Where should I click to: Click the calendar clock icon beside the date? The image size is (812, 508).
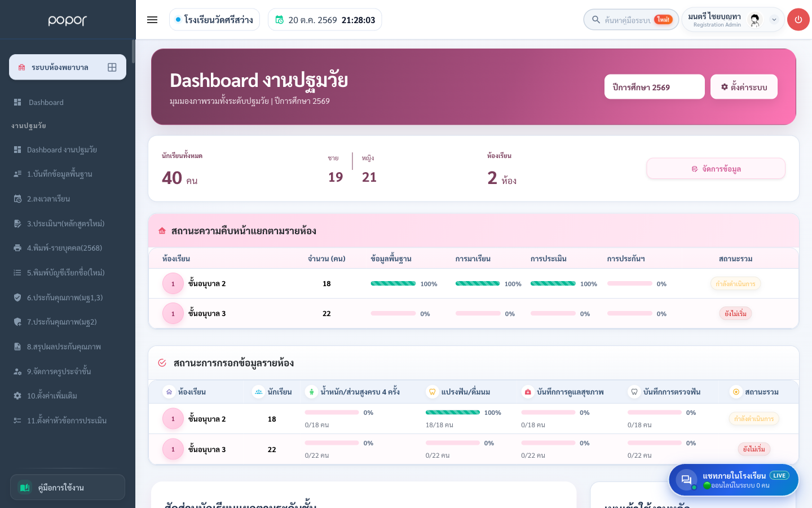click(x=279, y=20)
